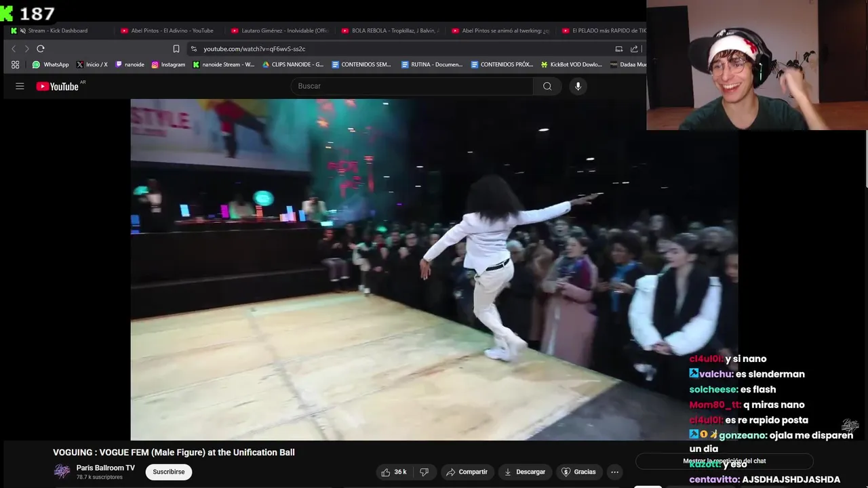This screenshot has width=868, height=488.
Task: Open the CONTENIDOS SEM... document bookmark
Action: [x=361, y=64]
